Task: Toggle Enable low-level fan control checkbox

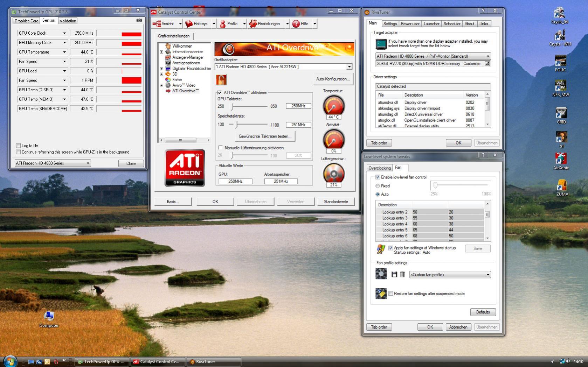Action: tap(378, 177)
